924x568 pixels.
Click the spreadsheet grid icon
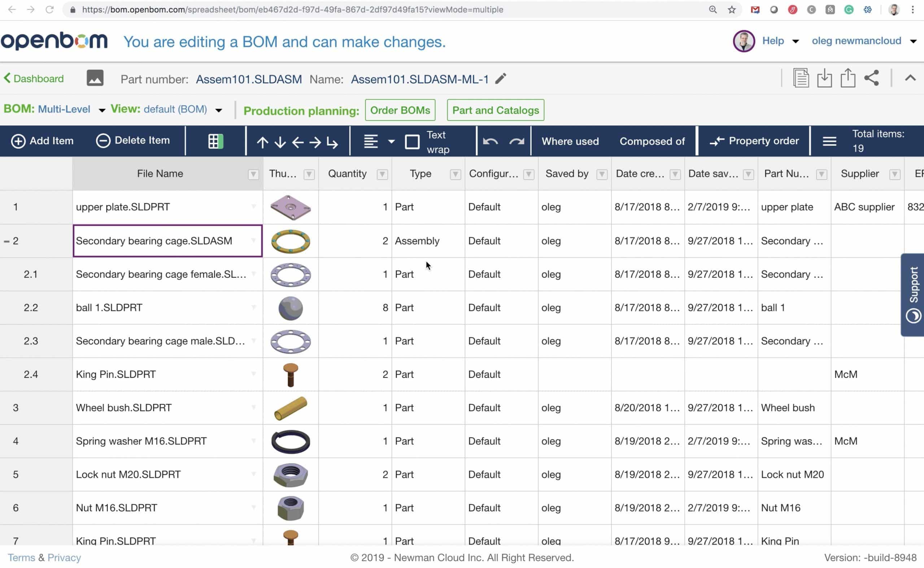[215, 141]
